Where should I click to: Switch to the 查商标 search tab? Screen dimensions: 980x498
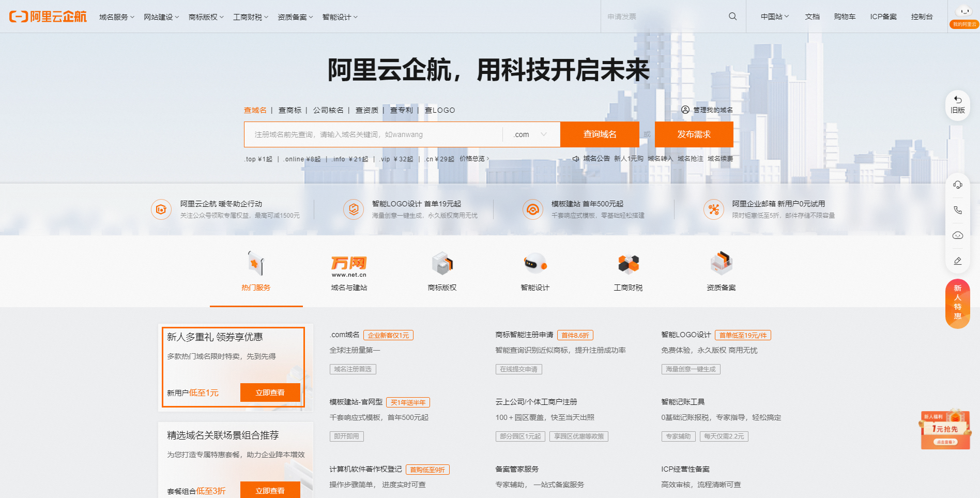tap(290, 110)
